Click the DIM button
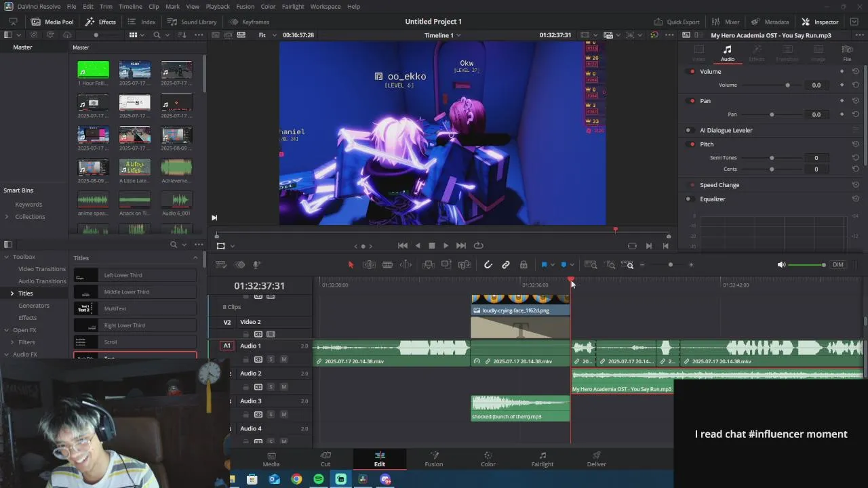This screenshot has height=488, width=868. point(838,265)
